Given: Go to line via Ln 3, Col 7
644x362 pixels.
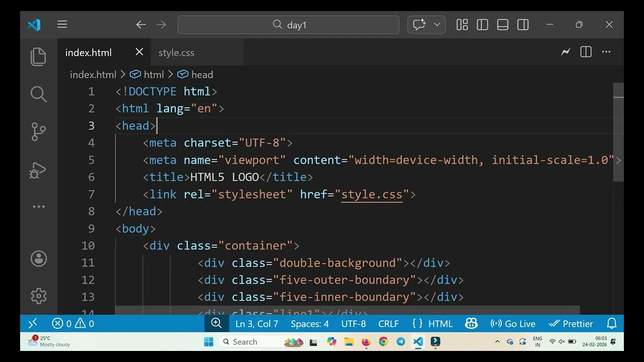Looking at the screenshot, I should 257,324.
